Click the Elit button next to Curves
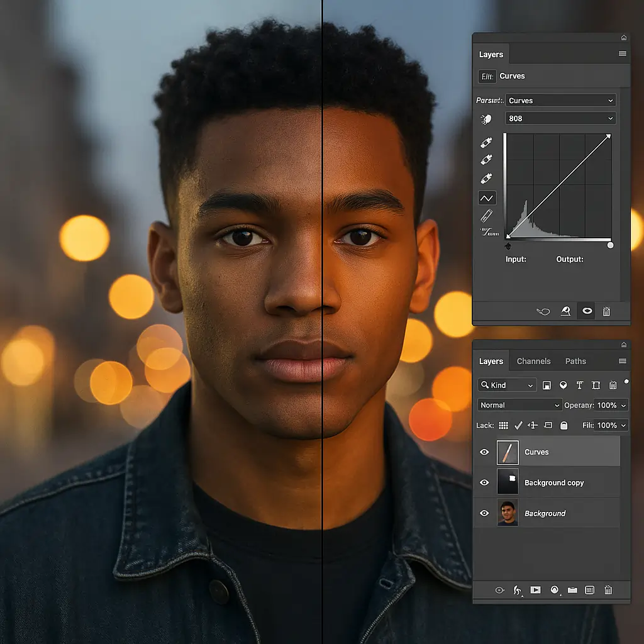This screenshot has width=644, height=644. [x=487, y=76]
